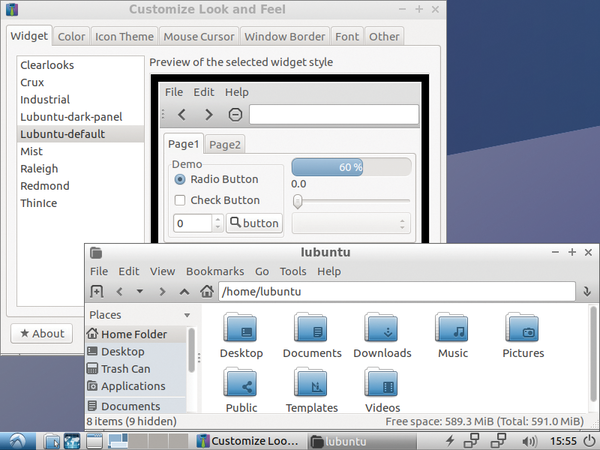Open the Font tab
This screenshot has width=600, height=450.
pos(347,36)
